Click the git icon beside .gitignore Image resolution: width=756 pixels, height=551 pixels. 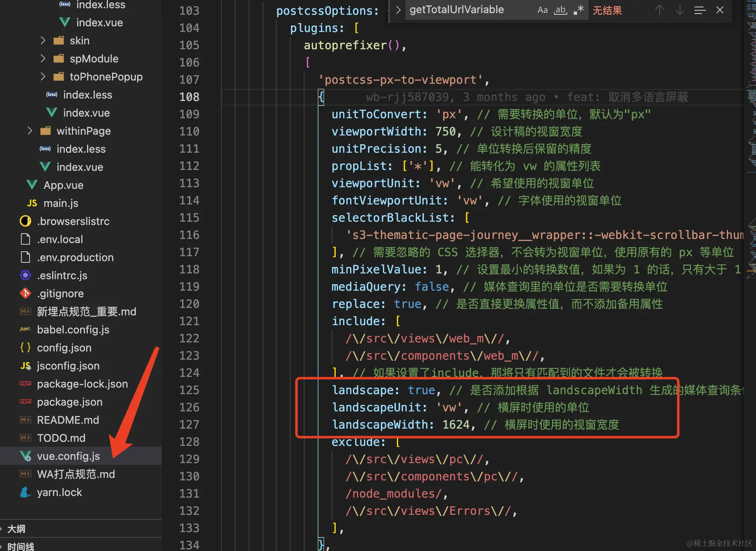pos(25,293)
